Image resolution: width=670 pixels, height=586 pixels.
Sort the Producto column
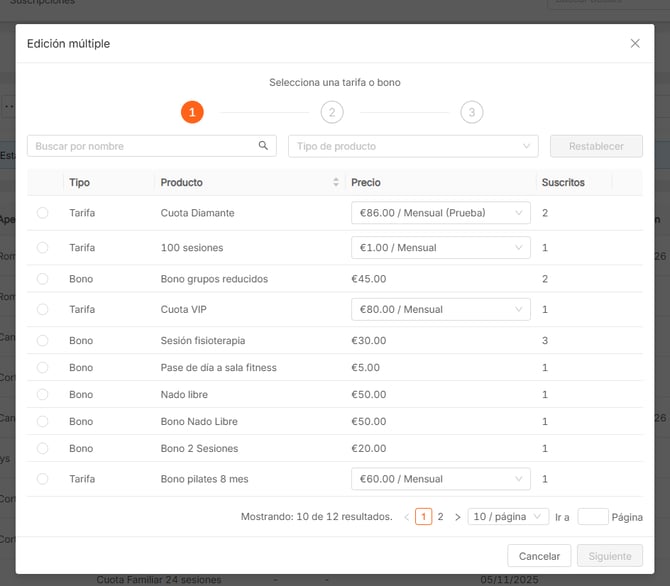[336, 183]
